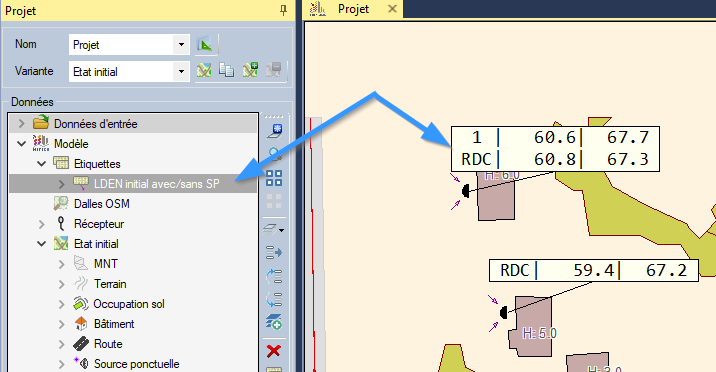This screenshot has height=372, width=716.
Task: Click the project properties icon next to Nom
Action: [205, 44]
